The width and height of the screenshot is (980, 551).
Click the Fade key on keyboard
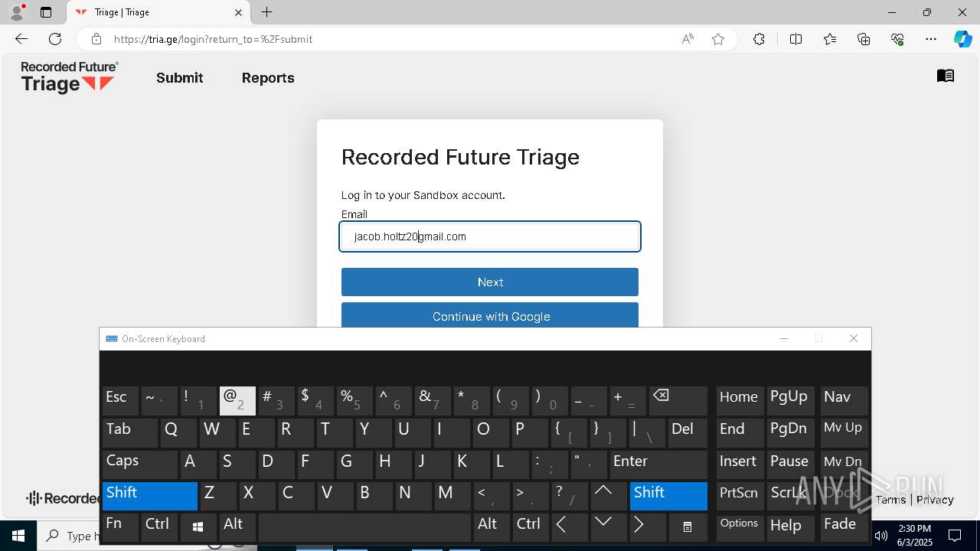844,527
